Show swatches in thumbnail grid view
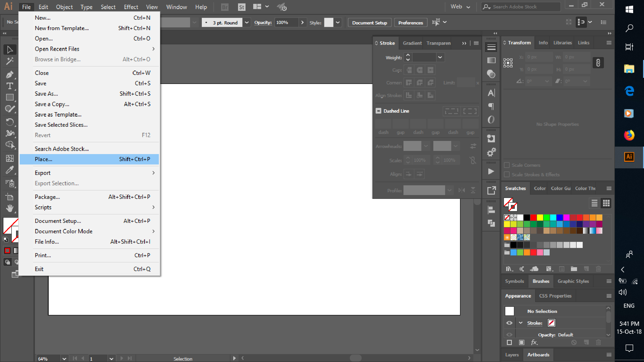Screen dimensions: 644x362 (606, 203)
